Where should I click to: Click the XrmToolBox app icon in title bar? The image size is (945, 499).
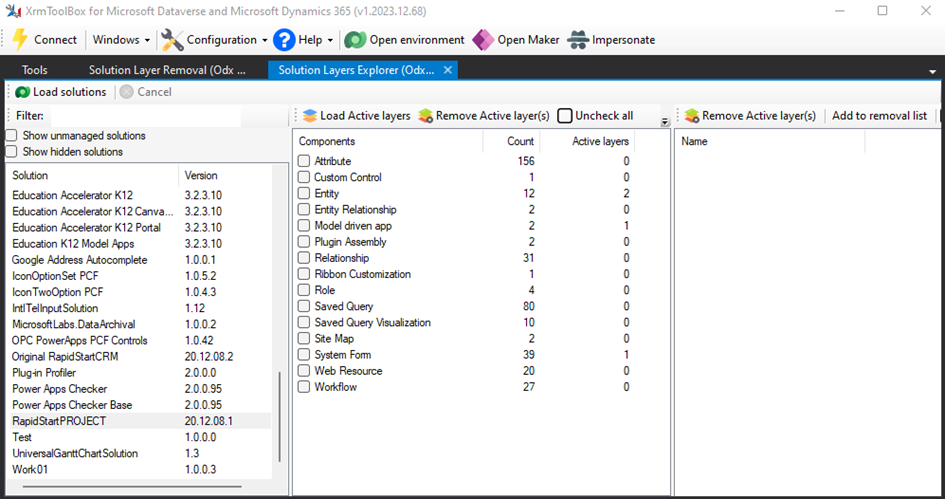pos(13,11)
